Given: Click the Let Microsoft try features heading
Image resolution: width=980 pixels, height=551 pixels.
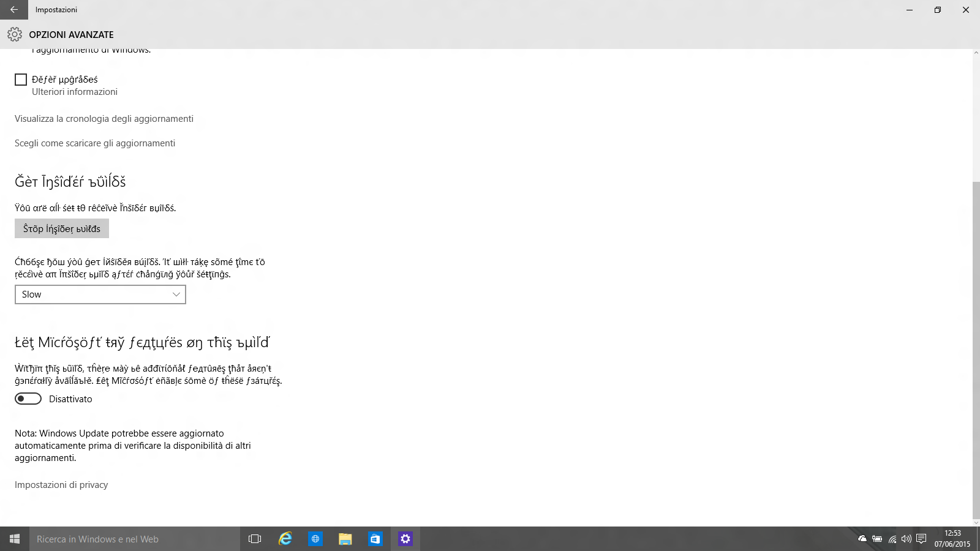Looking at the screenshot, I should 142,342.
